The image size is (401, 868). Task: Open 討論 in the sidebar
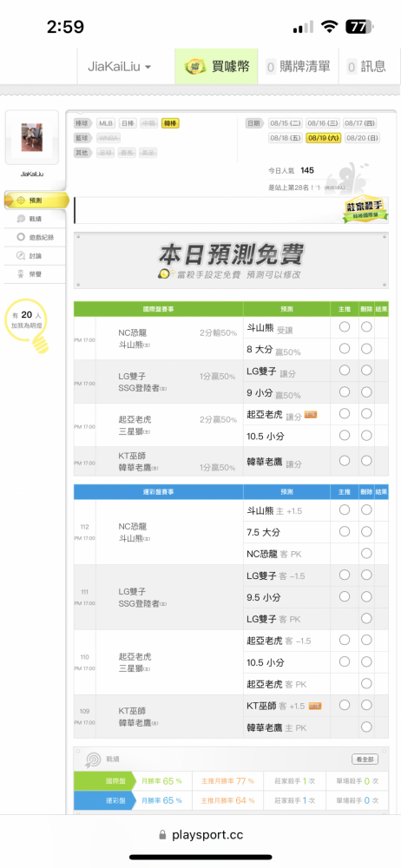tap(35, 256)
